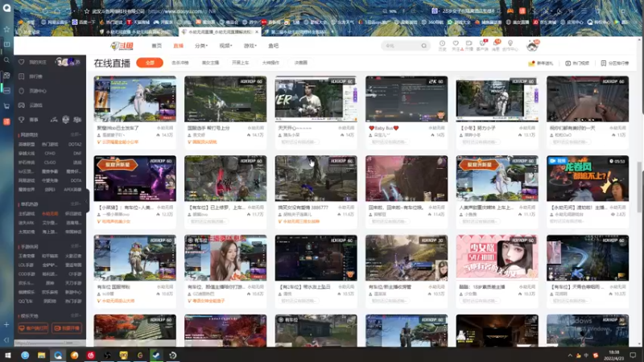Open the 龙卷风 video thumbnail
This screenshot has height=362, width=644.
(588, 179)
